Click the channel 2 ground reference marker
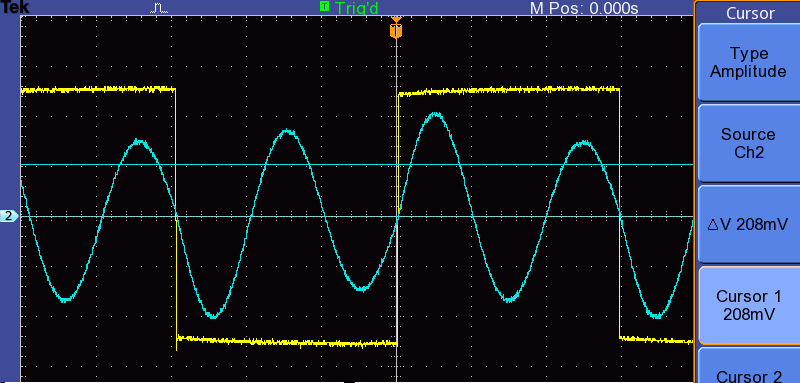The width and height of the screenshot is (800, 383). pos(9,216)
